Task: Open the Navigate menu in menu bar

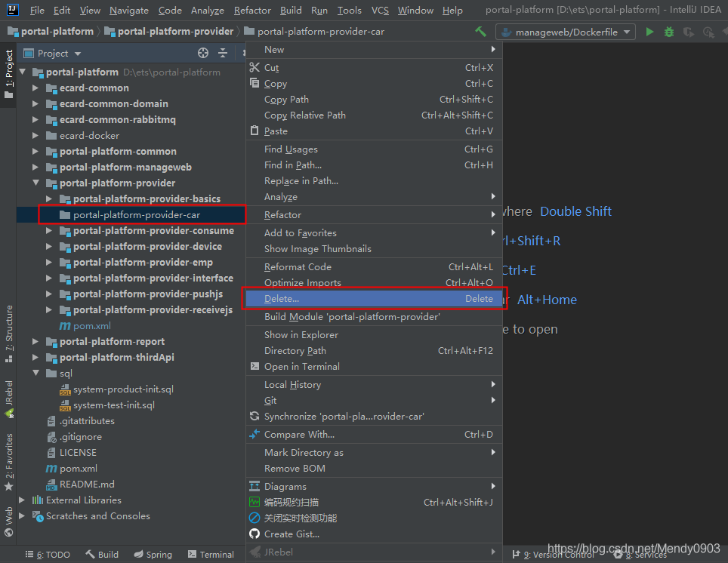Action: click(128, 11)
